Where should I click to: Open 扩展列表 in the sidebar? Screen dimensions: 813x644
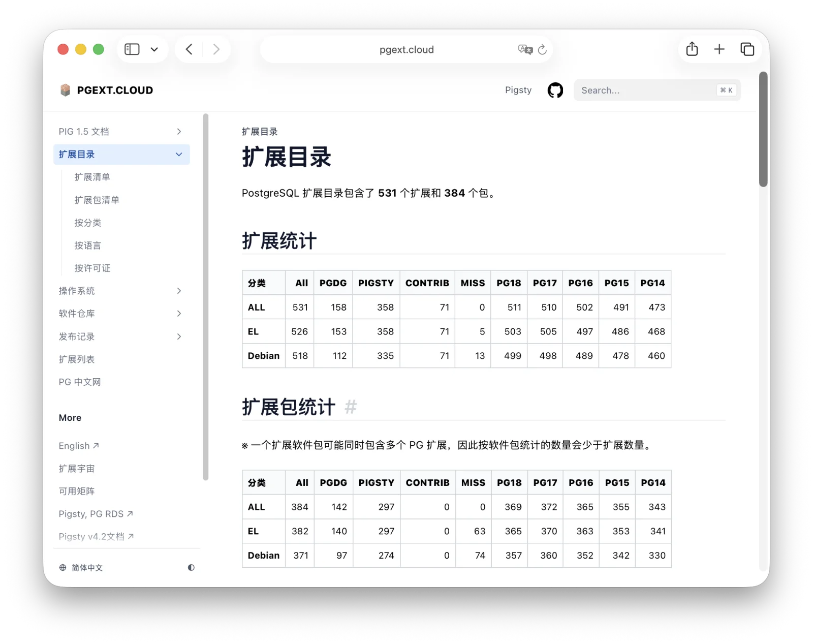pos(77,359)
